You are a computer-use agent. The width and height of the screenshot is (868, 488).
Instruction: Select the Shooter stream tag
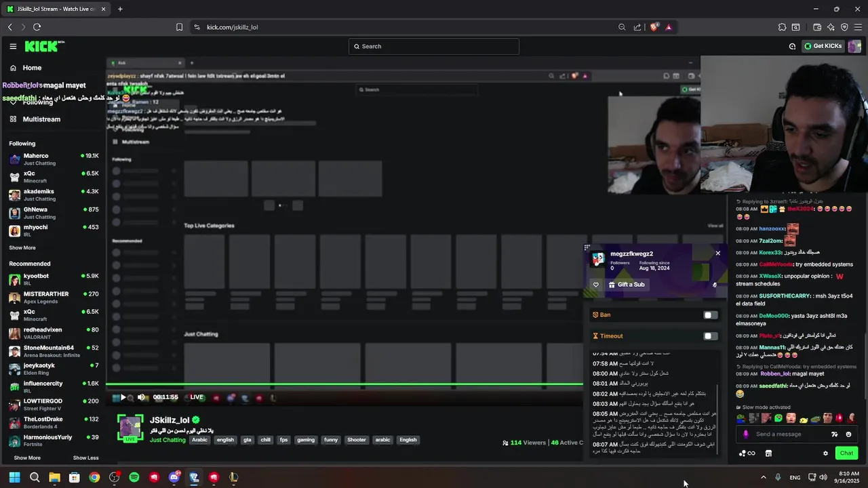[x=357, y=440]
